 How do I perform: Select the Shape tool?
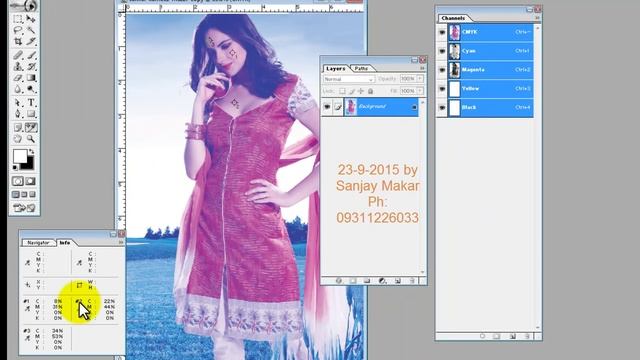click(31, 114)
